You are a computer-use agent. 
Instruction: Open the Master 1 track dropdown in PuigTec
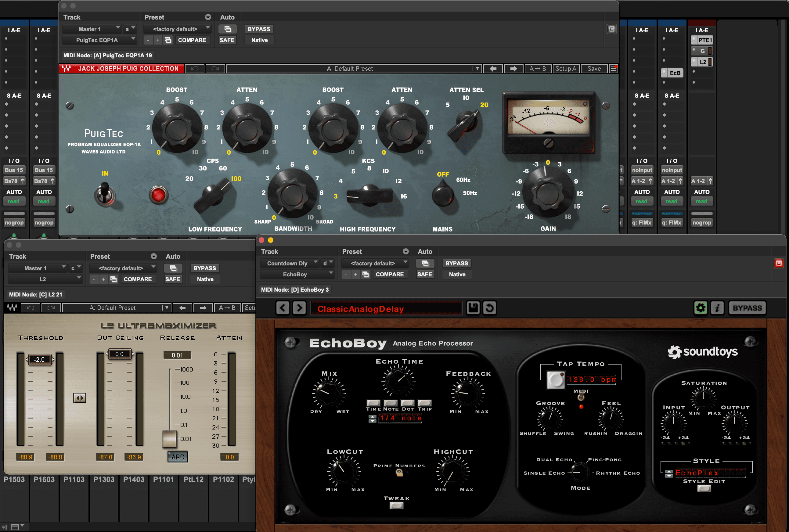(92, 29)
